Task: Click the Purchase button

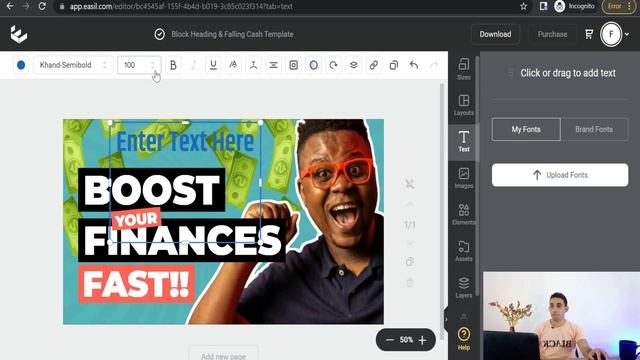Action: [x=552, y=34]
